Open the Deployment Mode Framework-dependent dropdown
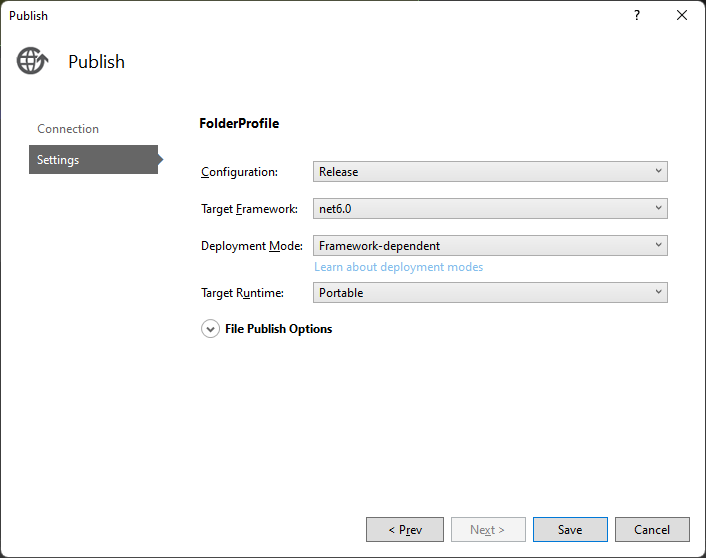Screen dimensions: 706x558 490,245
